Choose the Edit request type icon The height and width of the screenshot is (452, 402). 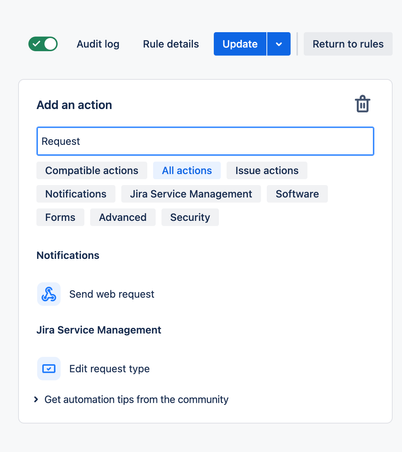49,369
